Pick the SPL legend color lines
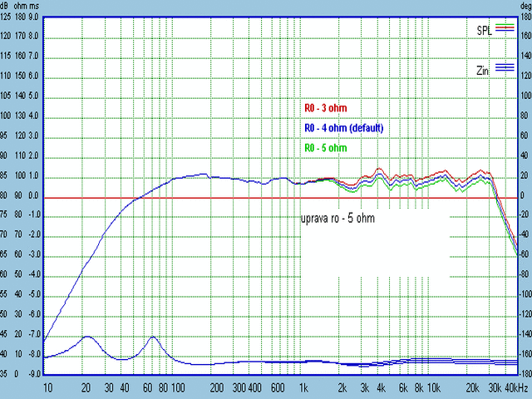The image size is (532, 399). coord(505,27)
